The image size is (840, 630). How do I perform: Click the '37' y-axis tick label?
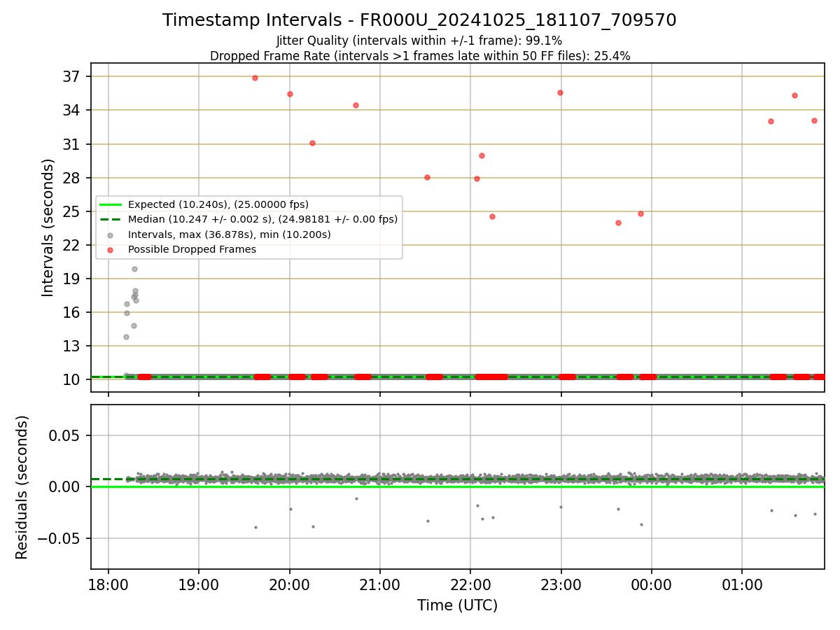click(x=73, y=76)
